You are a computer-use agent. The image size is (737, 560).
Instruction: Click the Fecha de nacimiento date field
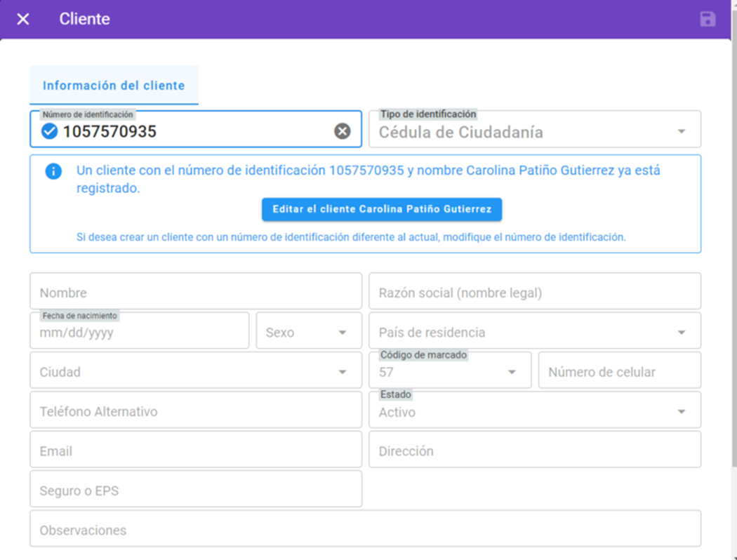click(139, 332)
